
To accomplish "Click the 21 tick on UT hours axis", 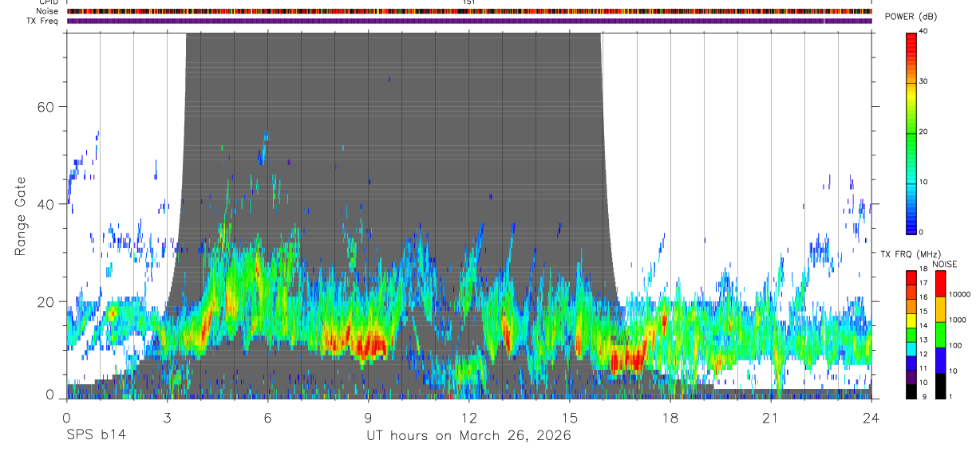I will click(770, 418).
